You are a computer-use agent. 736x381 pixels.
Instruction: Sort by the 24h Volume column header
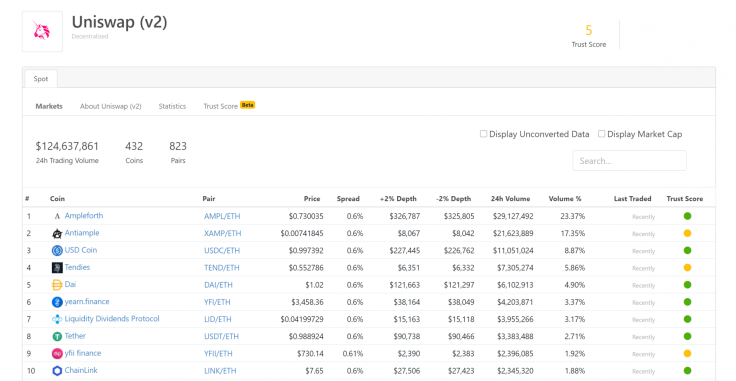coord(510,199)
